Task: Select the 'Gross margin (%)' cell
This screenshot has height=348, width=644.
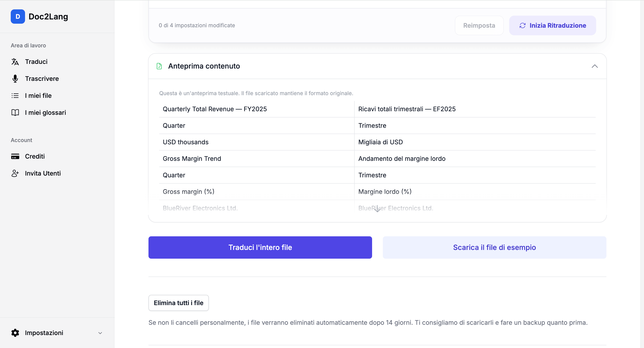Action: tap(256, 192)
